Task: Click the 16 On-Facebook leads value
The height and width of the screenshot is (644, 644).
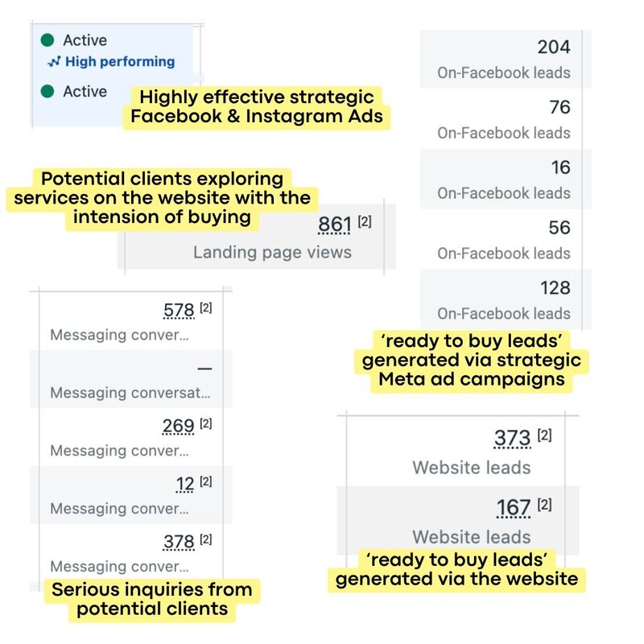Action: click(x=560, y=167)
